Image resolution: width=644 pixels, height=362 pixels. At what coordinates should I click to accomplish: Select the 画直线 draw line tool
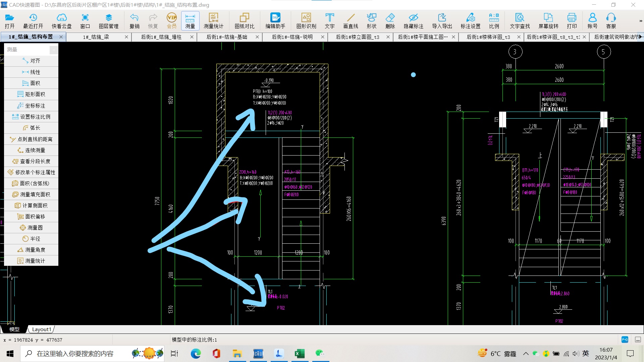(x=351, y=21)
